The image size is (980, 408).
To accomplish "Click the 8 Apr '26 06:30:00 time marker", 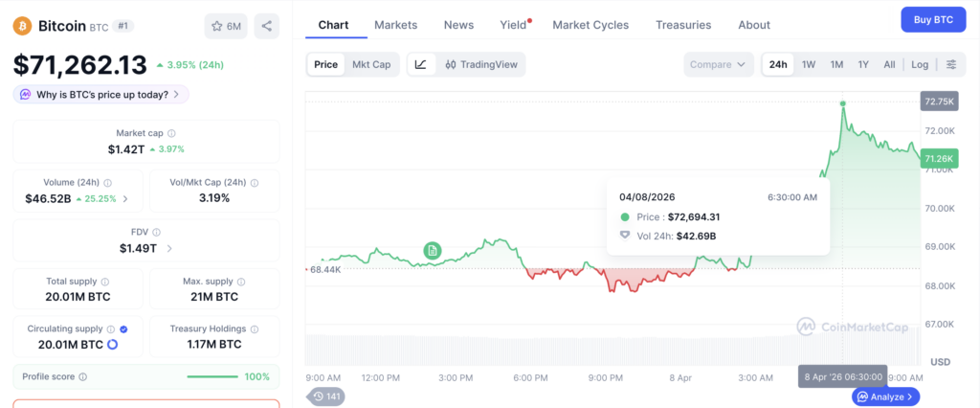I will (842, 376).
